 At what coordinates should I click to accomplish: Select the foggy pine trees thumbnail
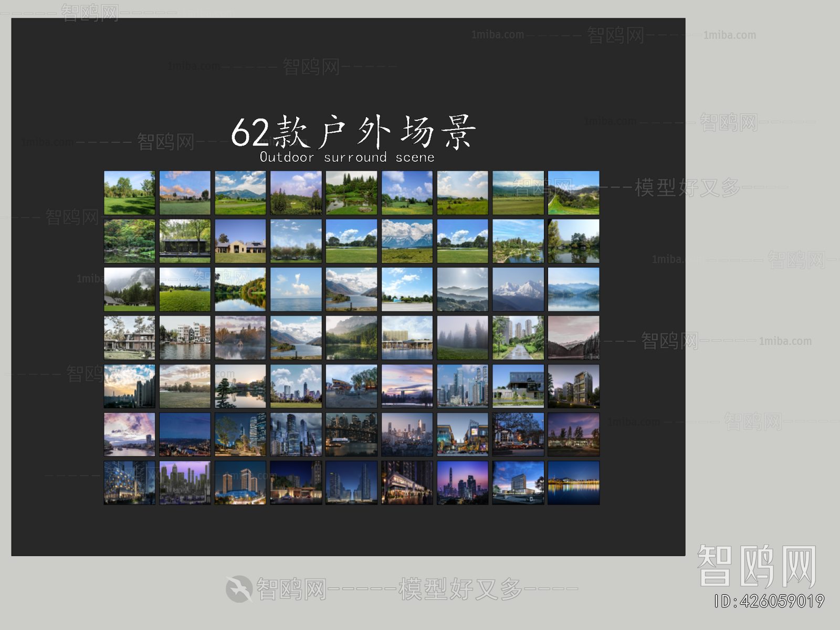tap(463, 338)
